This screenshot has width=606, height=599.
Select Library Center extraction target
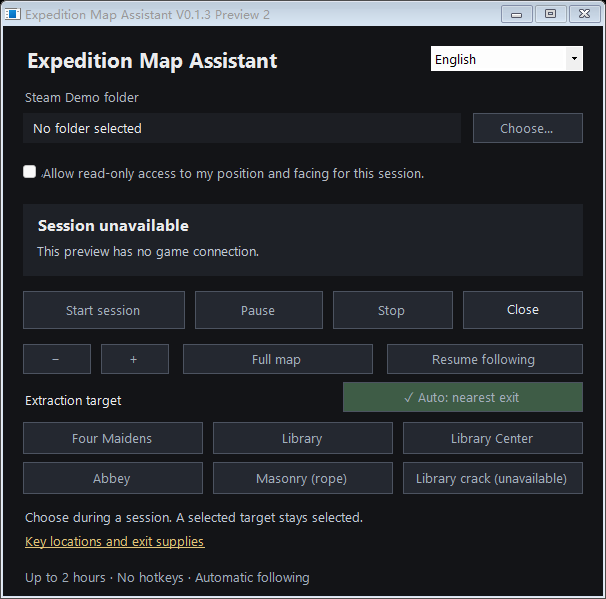coord(493,438)
